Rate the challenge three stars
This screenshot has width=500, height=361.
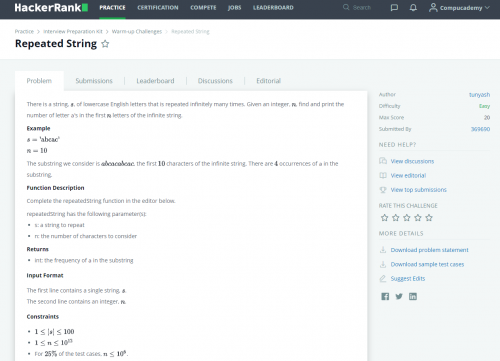[x=407, y=218]
